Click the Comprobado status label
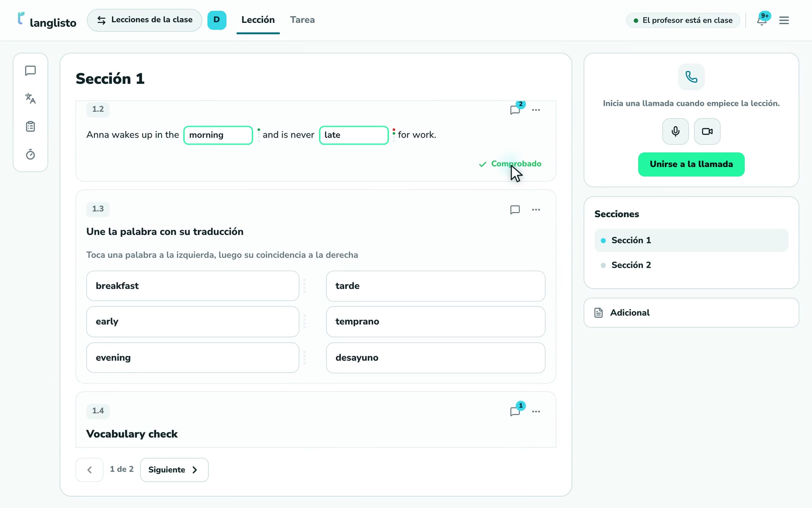 point(510,164)
